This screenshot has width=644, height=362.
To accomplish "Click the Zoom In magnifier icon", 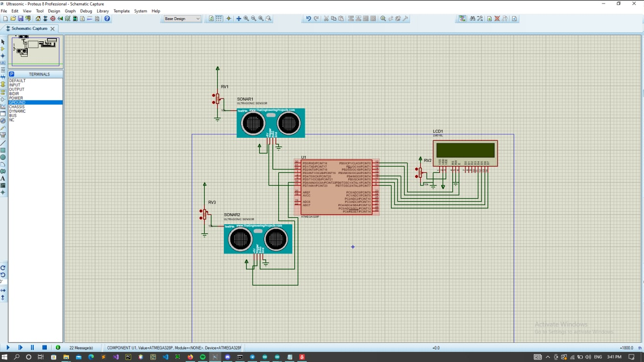I will [x=246, y=19].
